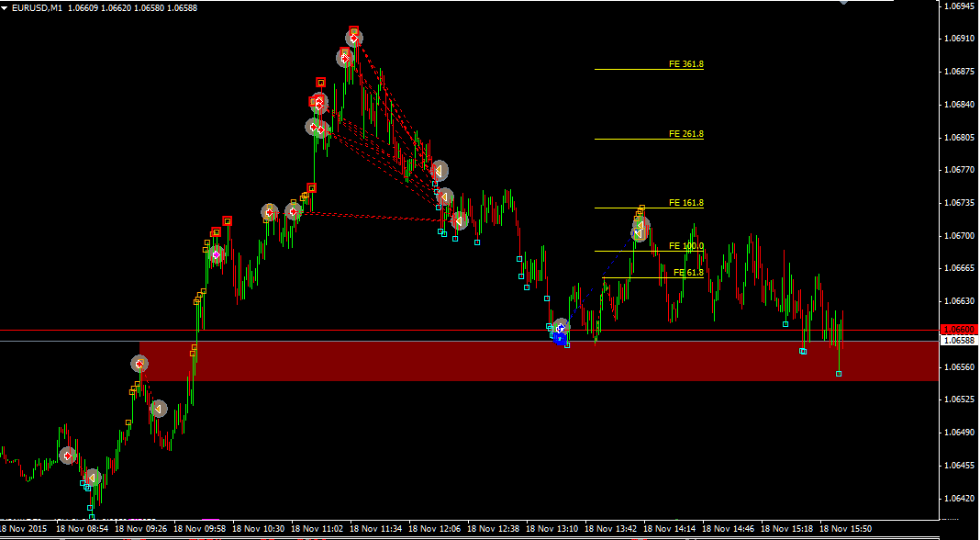The height and width of the screenshot is (540, 980).
Task: Click the 1.06805 price scale label
Action: 960,137
